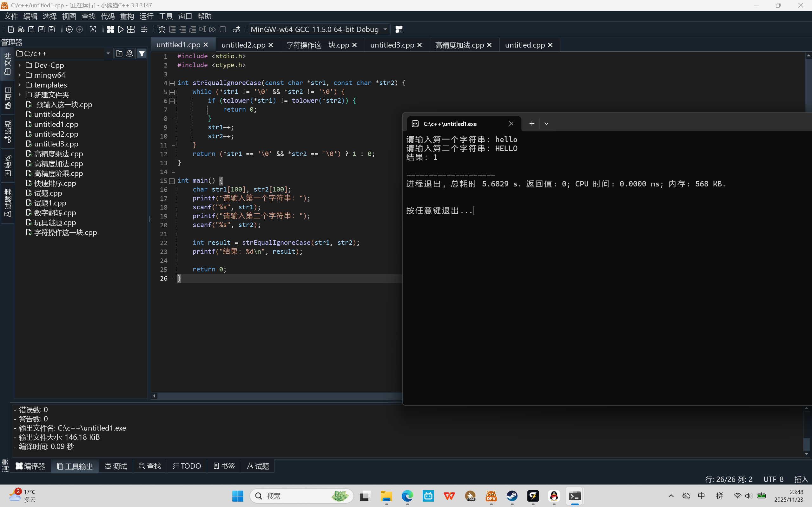The height and width of the screenshot is (507, 812).
Task: Open the compiler set dropdown MinGW-w64 GCC
Action: [x=385, y=29]
